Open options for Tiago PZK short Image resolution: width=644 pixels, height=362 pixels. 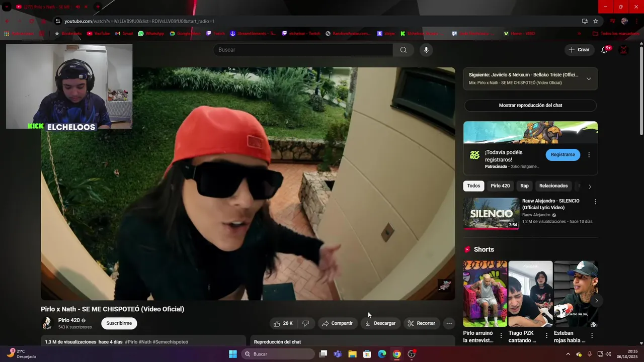pyautogui.click(x=546, y=335)
